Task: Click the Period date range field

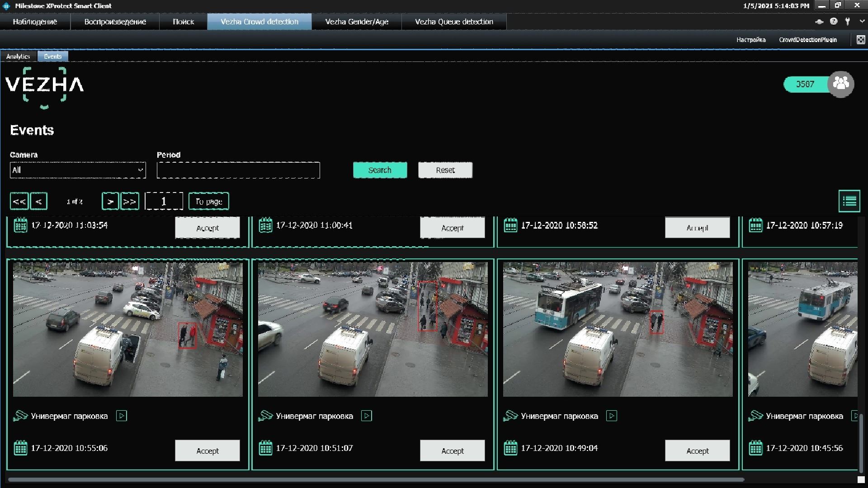Action: [238, 170]
